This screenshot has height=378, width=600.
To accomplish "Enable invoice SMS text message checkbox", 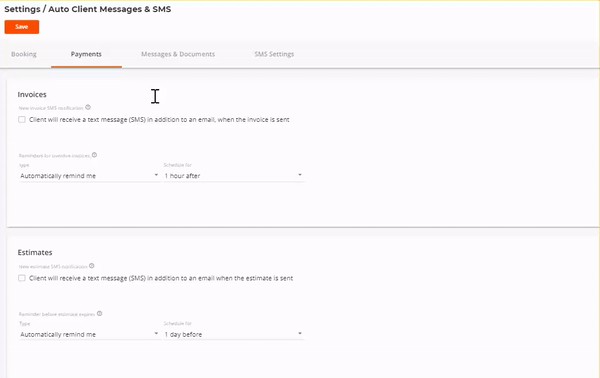I will point(22,120).
